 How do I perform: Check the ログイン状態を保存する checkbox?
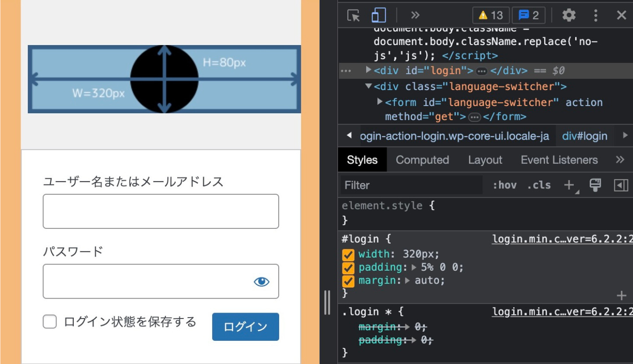(x=50, y=322)
